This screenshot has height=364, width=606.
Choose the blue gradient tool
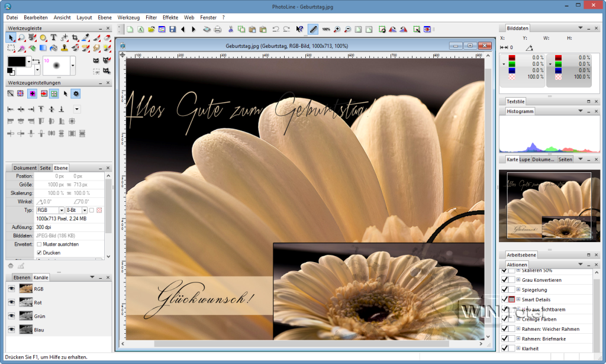coord(43,48)
